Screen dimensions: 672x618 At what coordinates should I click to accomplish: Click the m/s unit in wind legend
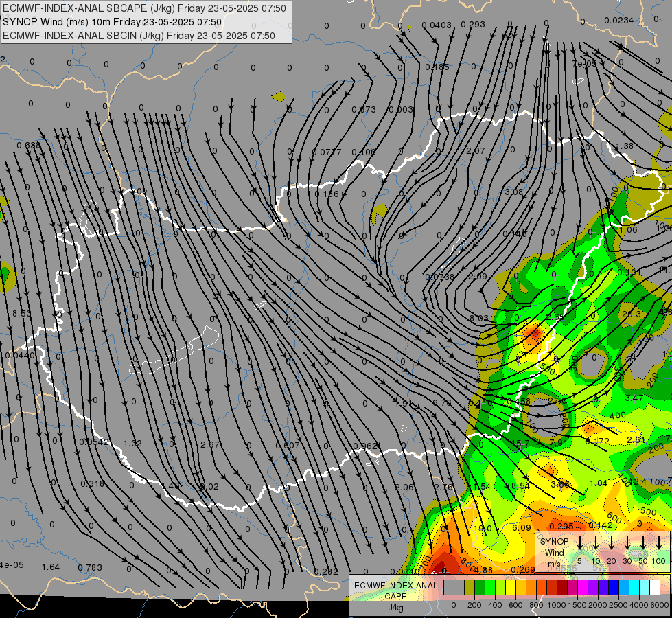click(554, 564)
